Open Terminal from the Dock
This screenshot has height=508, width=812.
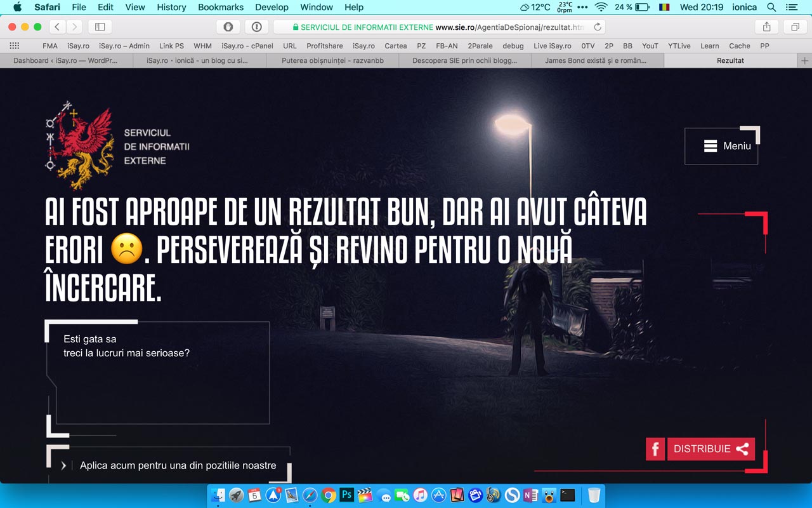[568, 495]
